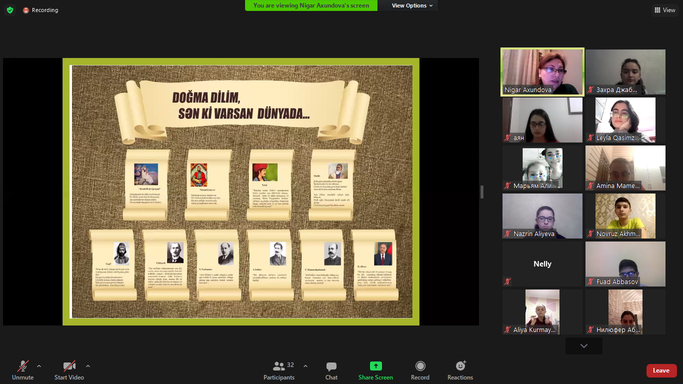Open video options arrow beside Start Video
Viewport: 683px width, 384px height.
click(88, 366)
